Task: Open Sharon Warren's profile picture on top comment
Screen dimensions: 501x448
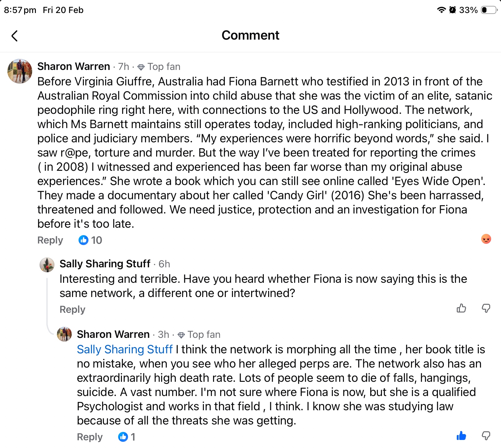Action: click(x=20, y=71)
